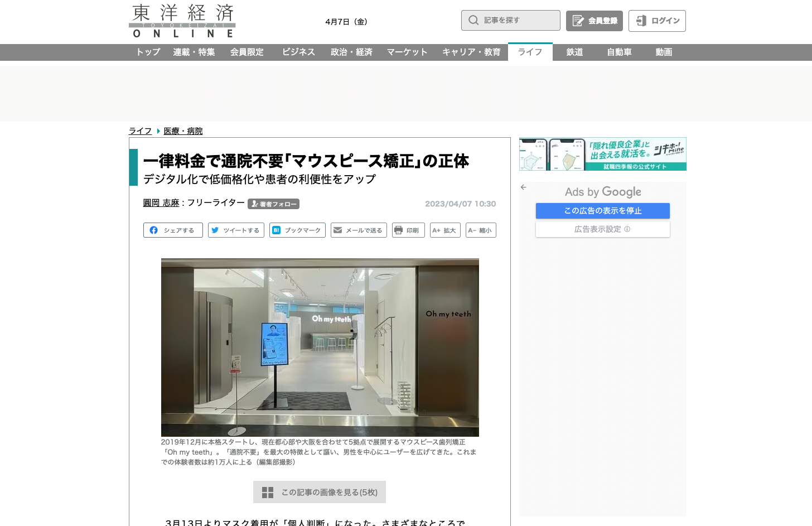Click article headline 一律料金で通院不要

point(306,161)
